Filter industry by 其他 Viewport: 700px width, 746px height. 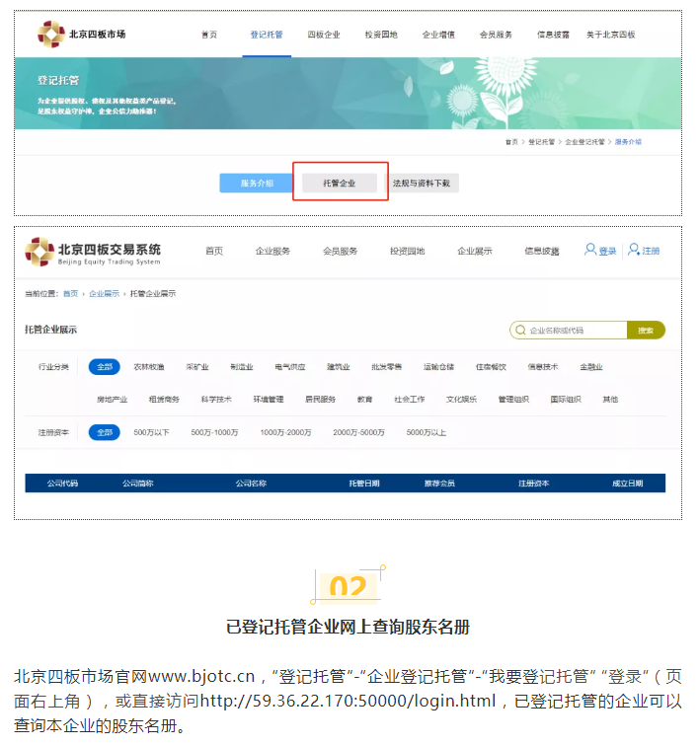coord(610,400)
